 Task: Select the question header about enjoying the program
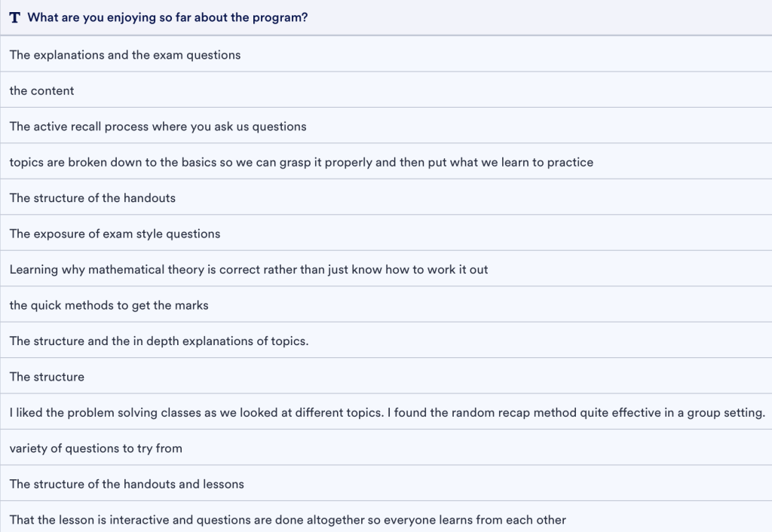[x=167, y=18]
